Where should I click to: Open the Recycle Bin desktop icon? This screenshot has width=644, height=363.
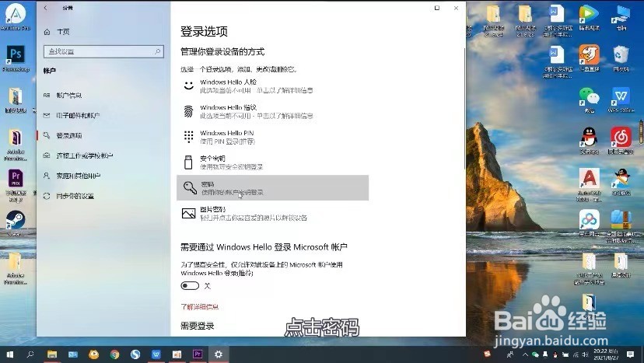point(621,58)
